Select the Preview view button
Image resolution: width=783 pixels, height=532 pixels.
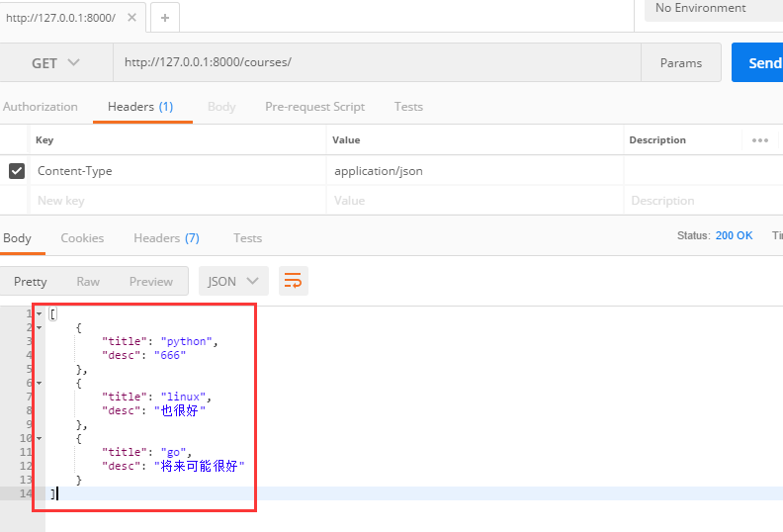click(x=150, y=282)
